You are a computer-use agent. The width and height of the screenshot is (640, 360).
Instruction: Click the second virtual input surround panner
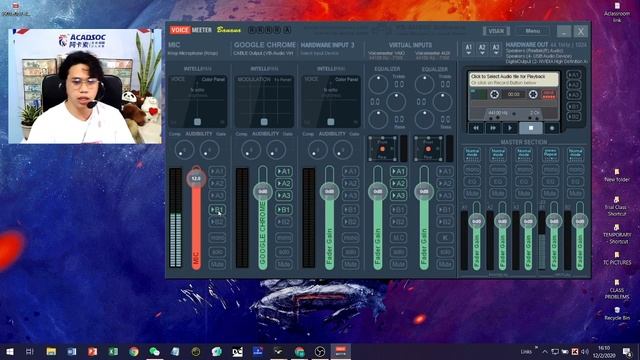click(429, 149)
